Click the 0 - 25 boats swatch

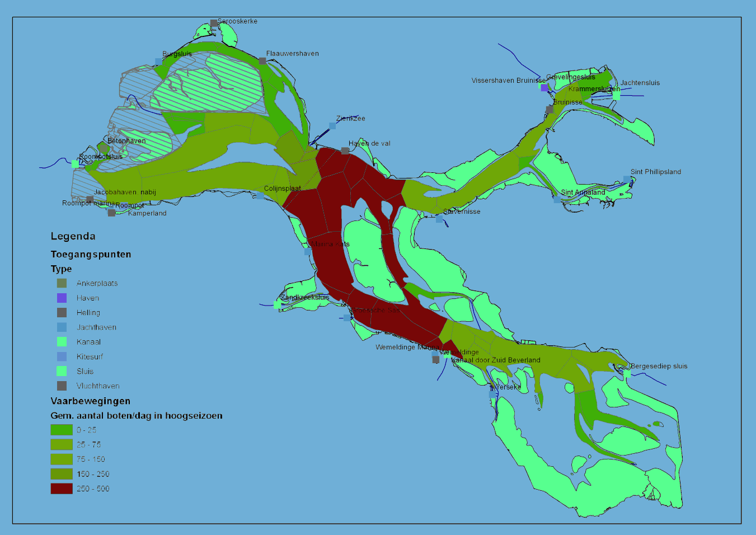coord(62,430)
